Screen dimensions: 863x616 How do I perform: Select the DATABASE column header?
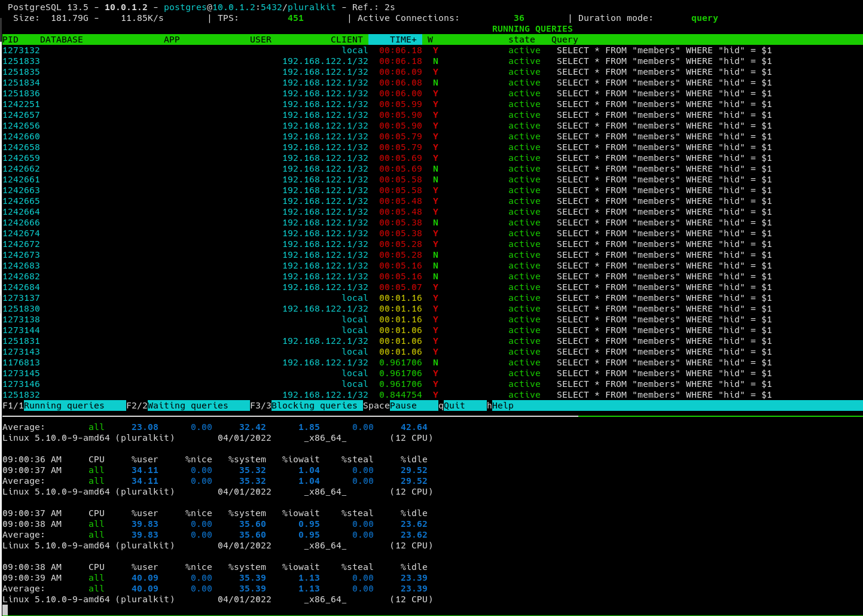click(x=61, y=39)
